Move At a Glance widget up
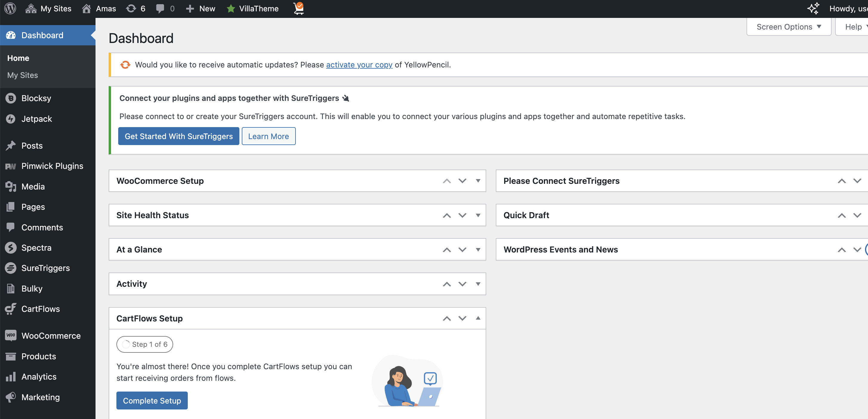Viewport: 868px width, 419px height. point(447,249)
